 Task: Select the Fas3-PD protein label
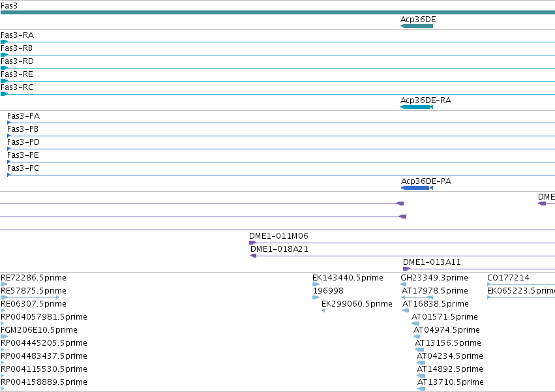click(x=23, y=142)
